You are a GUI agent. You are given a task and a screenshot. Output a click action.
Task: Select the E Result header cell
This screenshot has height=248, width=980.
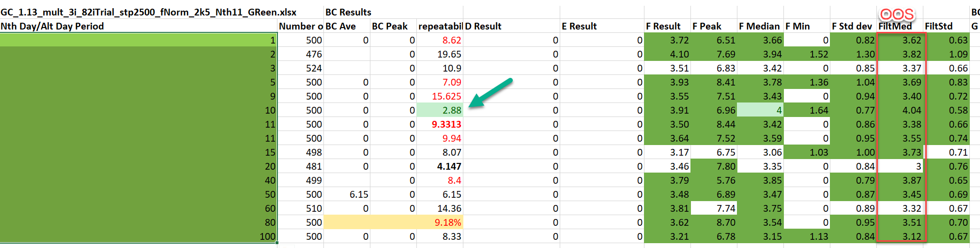click(579, 26)
